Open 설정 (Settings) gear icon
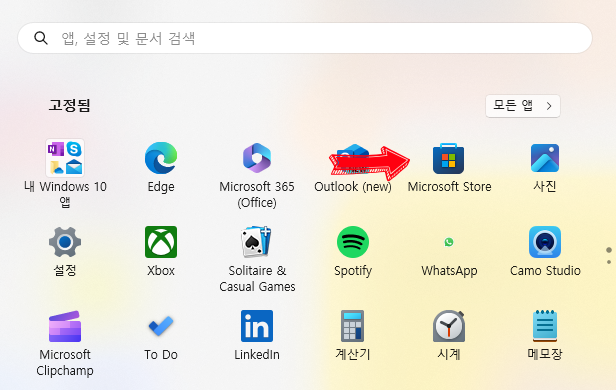Screen dimensions: 616x390 point(65,242)
